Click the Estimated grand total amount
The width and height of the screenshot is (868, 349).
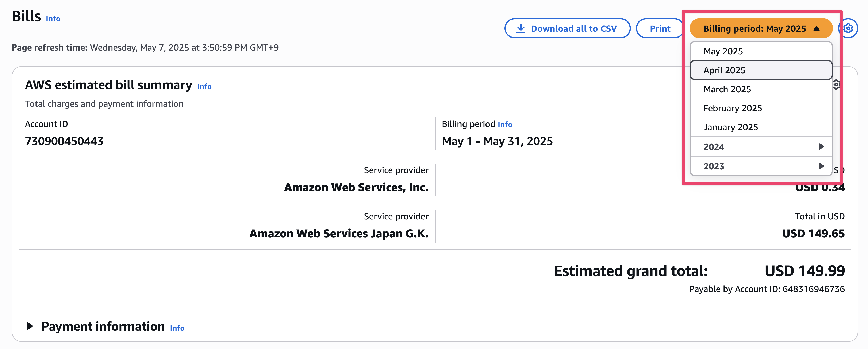(804, 271)
